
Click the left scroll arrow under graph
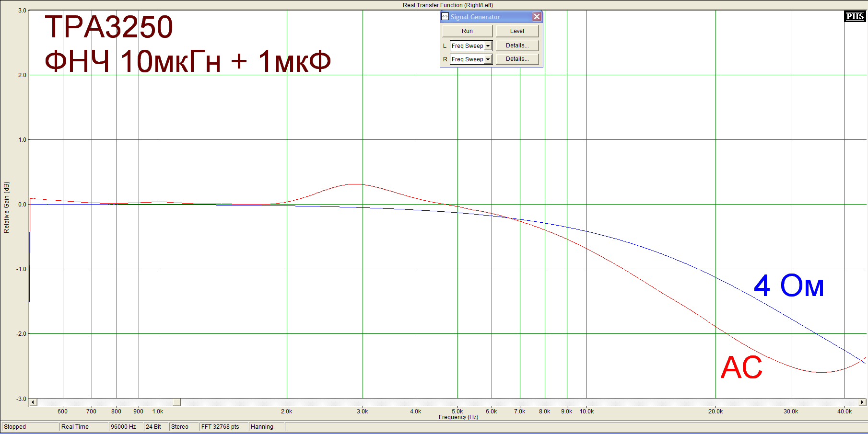click(33, 402)
